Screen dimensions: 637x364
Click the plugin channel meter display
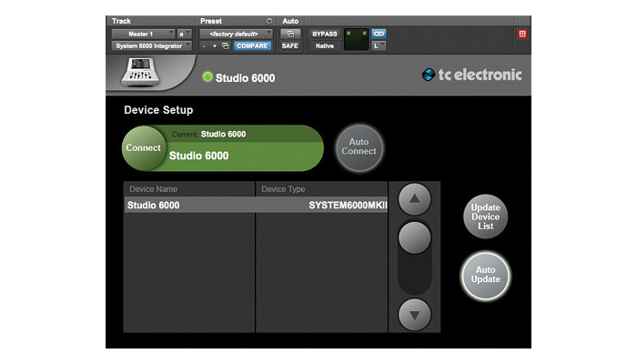point(357,40)
